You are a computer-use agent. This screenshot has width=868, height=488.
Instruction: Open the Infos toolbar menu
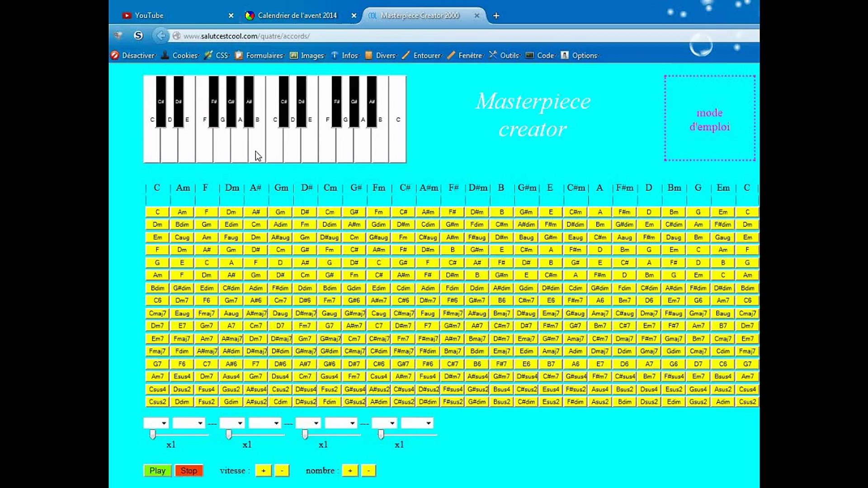(344, 55)
